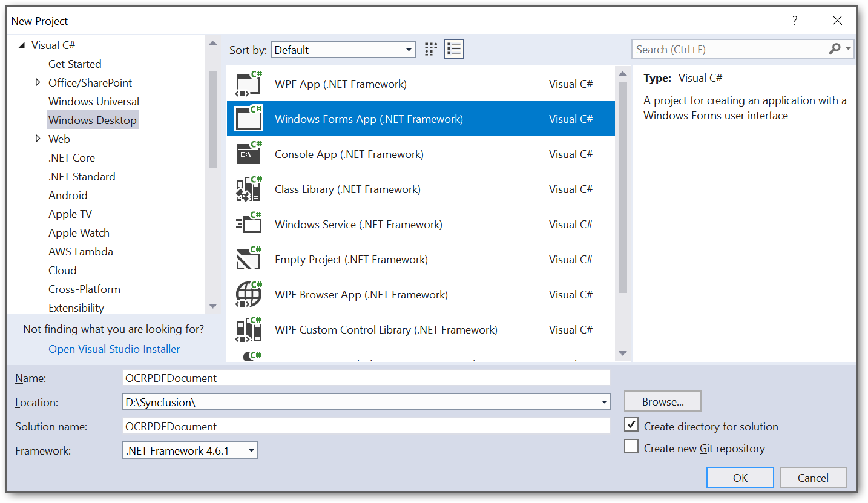The height and width of the screenshot is (503, 868).
Task: Click the Class Library template icon
Action: click(x=248, y=189)
